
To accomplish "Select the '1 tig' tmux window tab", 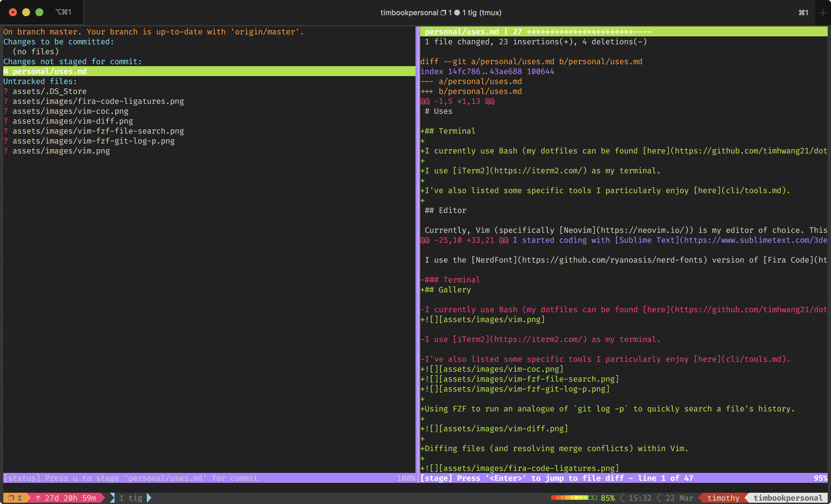I will click(x=131, y=498).
